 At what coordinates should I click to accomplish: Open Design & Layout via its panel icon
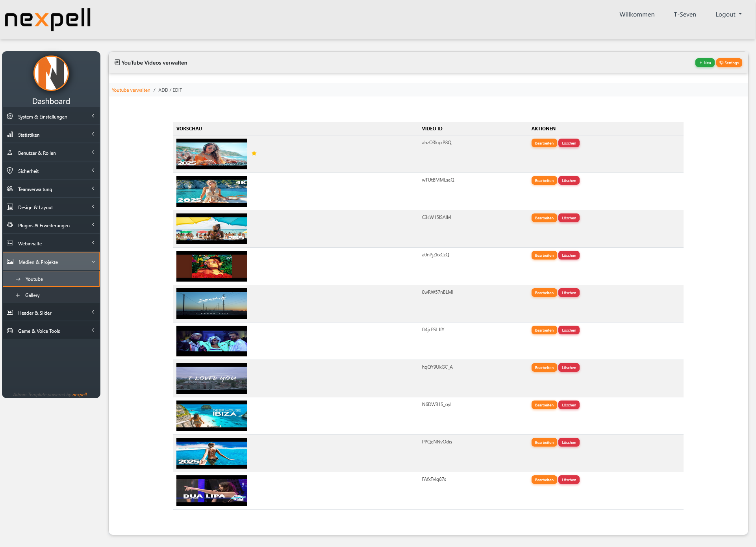point(9,207)
